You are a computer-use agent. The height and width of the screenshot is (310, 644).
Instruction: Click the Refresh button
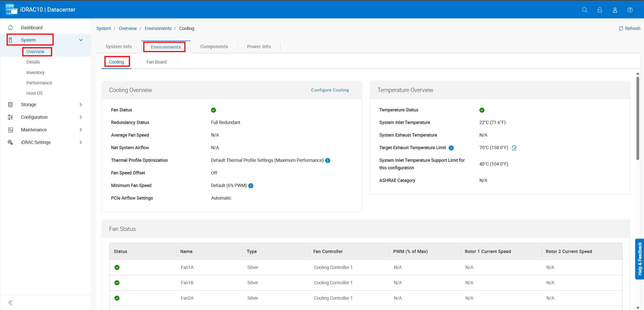click(629, 28)
